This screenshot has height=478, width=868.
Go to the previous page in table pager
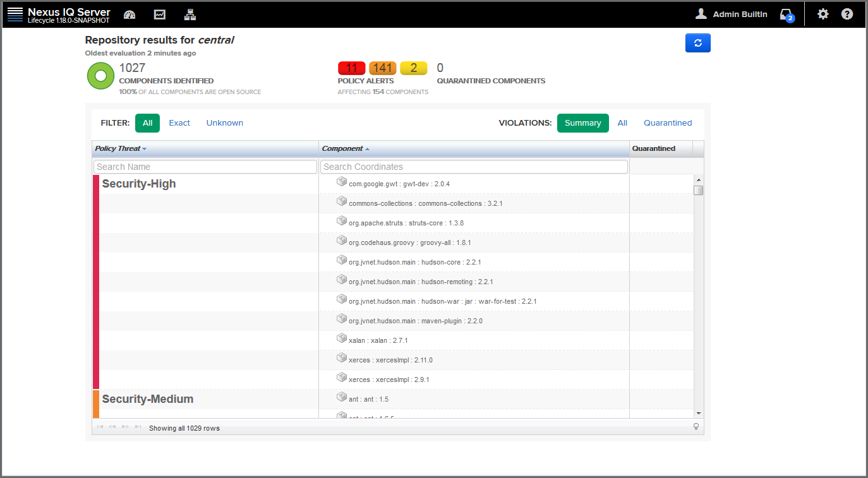(x=112, y=427)
